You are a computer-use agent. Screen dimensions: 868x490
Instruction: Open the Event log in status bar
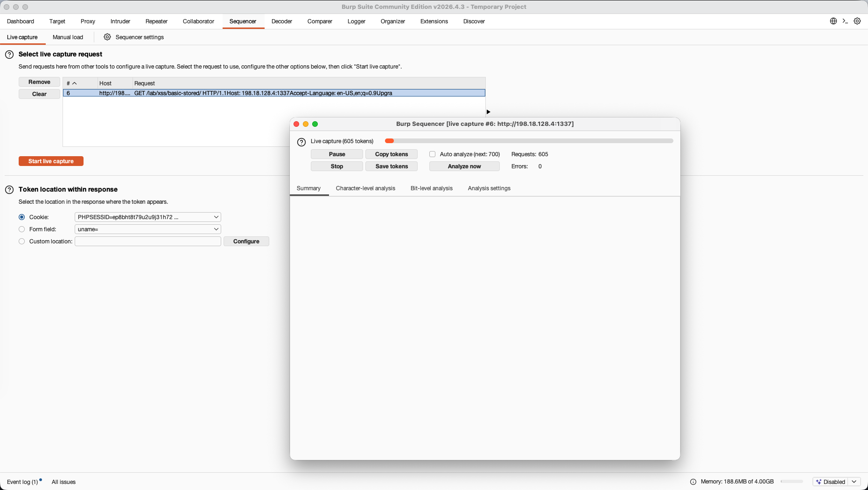pos(22,482)
